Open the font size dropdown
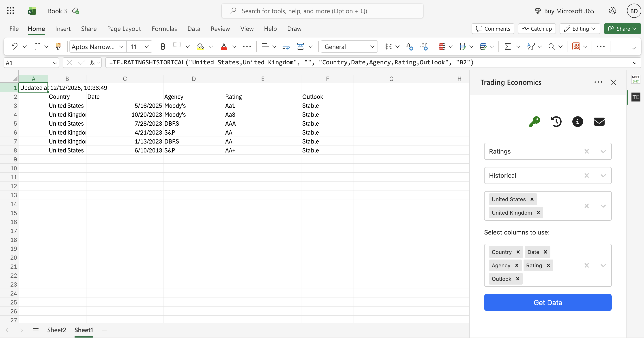 coord(146,46)
